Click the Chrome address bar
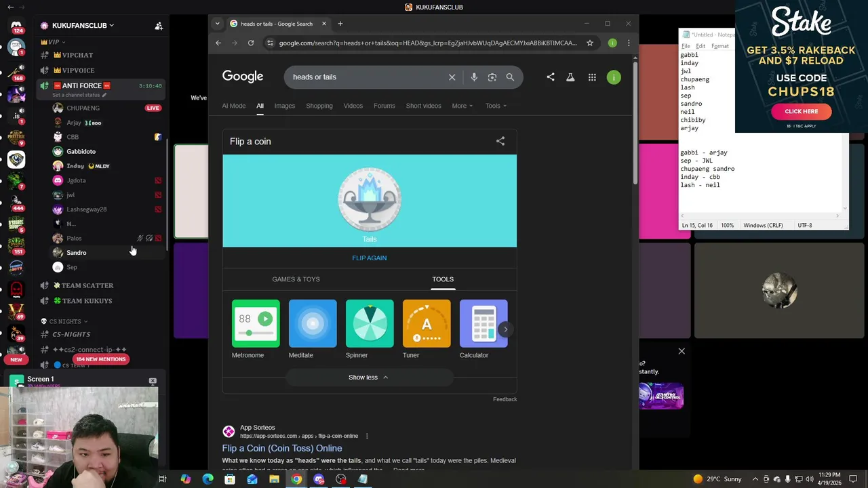868x488 pixels. point(427,43)
